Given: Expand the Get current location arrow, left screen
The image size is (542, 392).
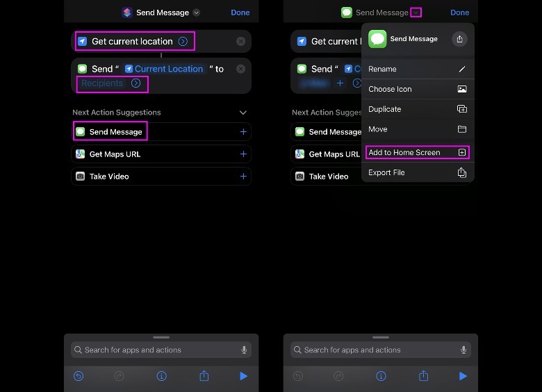Looking at the screenshot, I should tap(183, 42).
